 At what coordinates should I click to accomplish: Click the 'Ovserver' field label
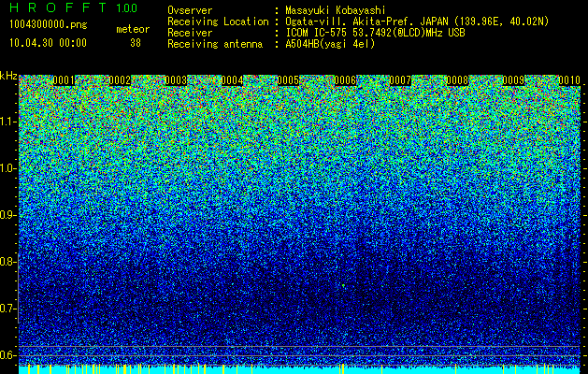tap(190, 10)
